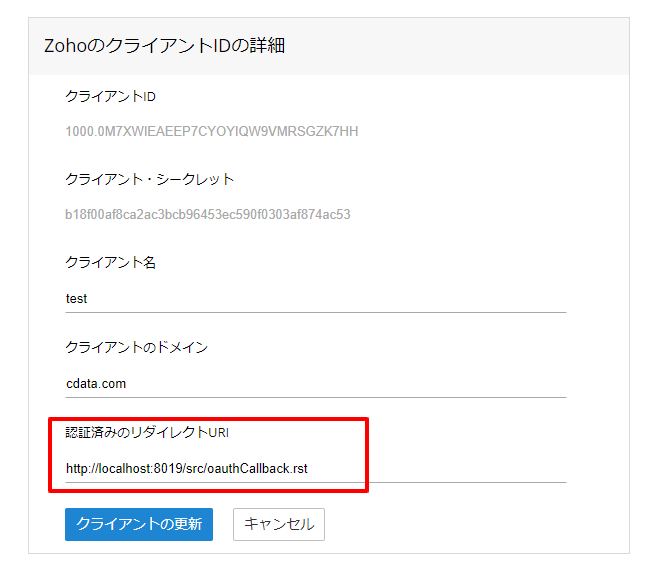Click the client ID value starting with 1000.0M7
Viewport: 657px width, 576px height.
212,131
